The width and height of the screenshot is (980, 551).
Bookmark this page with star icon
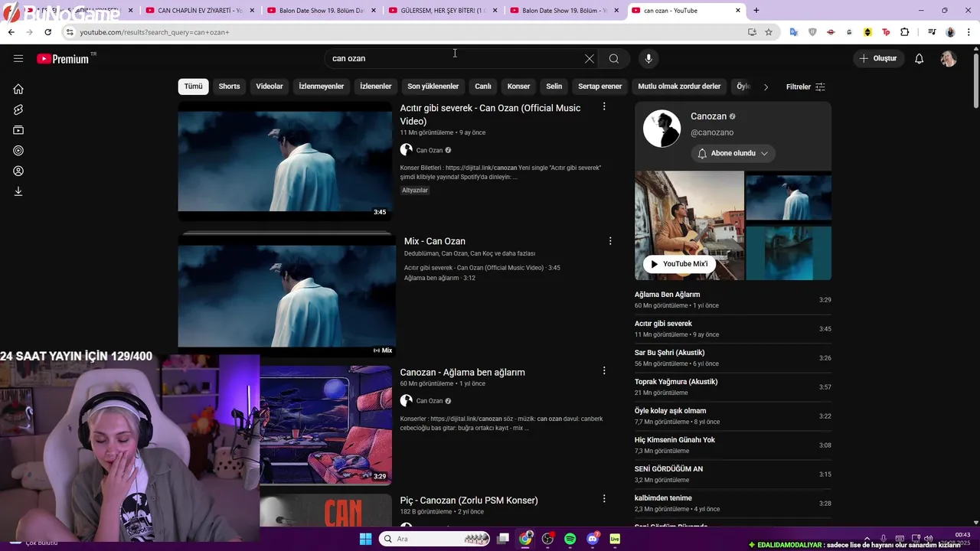point(769,32)
